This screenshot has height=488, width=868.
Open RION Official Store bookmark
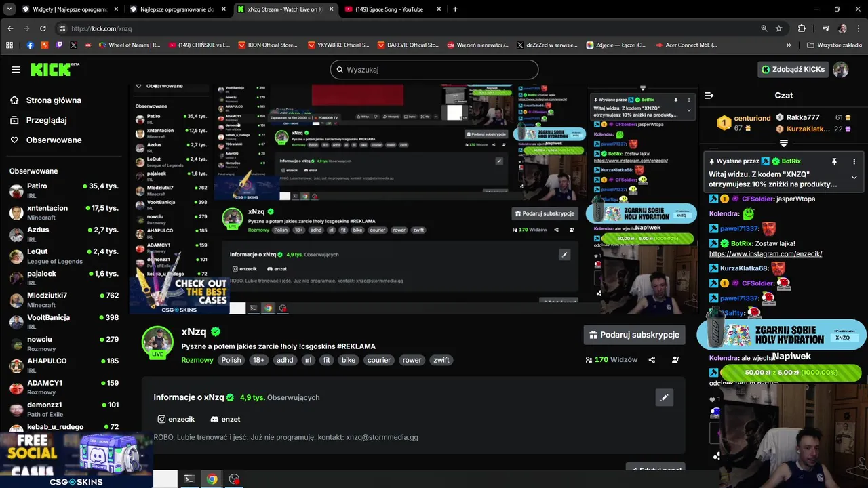point(268,45)
